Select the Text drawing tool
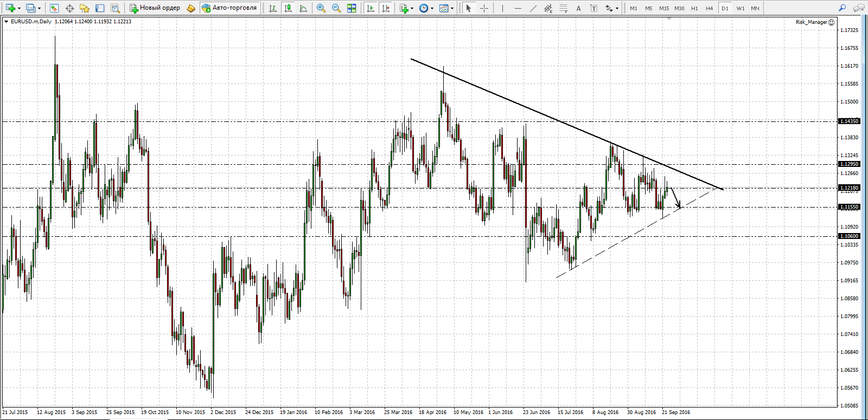Image resolution: width=868 pixels, height=420 pixels. click(x=578, y=8)
